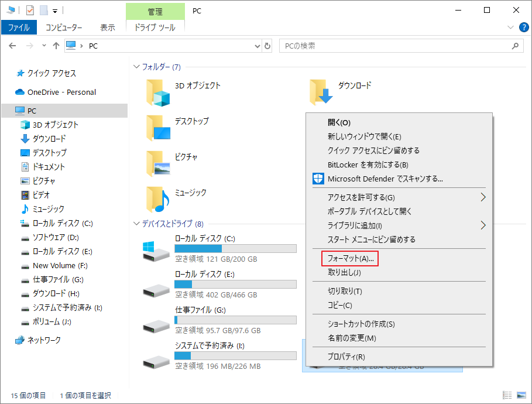This screenshot has height=404, width=532.
Task: Choose 切り取り(T) from context menu
Action: pyautogui.click(x=399, y=291)
